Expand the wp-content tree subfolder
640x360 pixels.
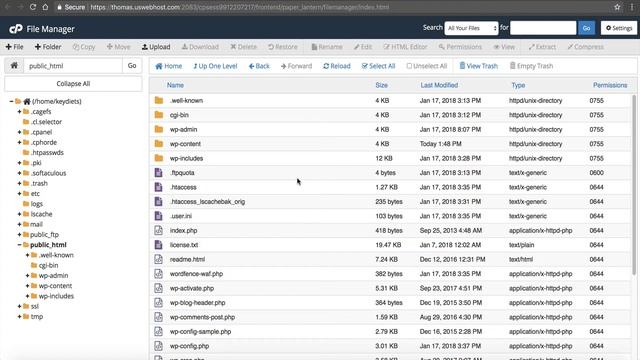pyautogui.click(x=27, y=286)
